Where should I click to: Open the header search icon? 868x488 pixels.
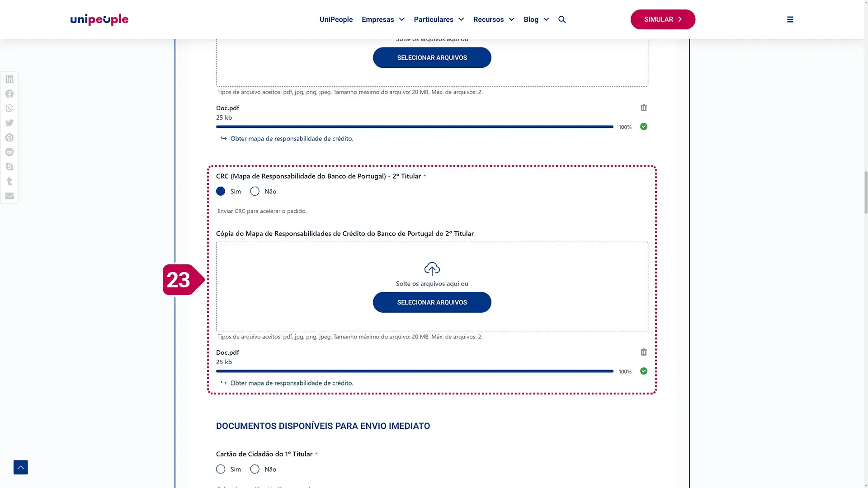562,19
